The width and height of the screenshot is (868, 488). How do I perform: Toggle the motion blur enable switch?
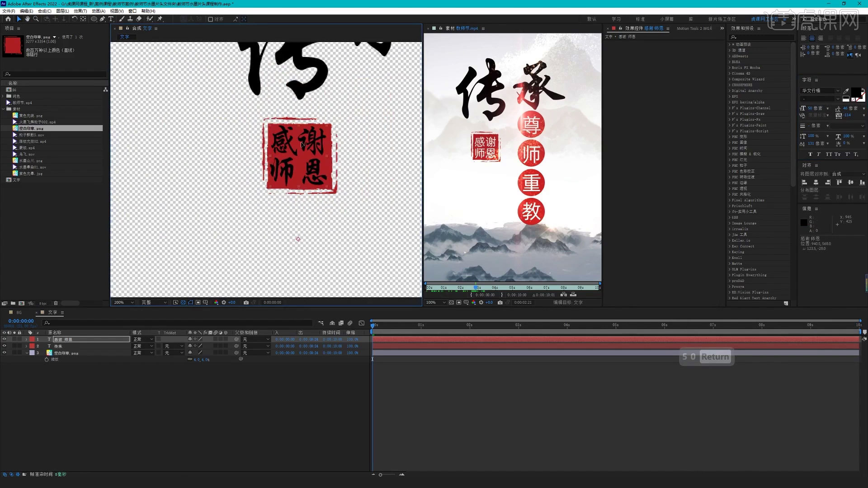[350, 323]
